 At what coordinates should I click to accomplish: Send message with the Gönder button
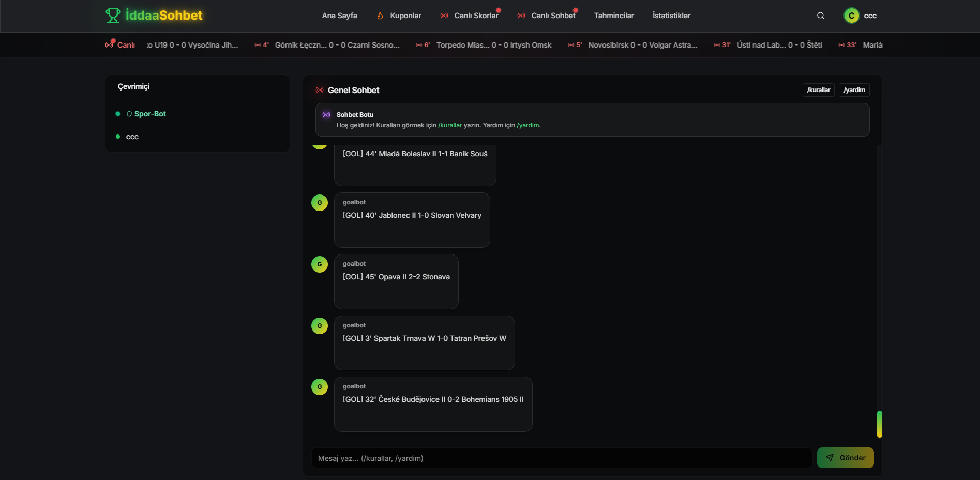point(845,458)
